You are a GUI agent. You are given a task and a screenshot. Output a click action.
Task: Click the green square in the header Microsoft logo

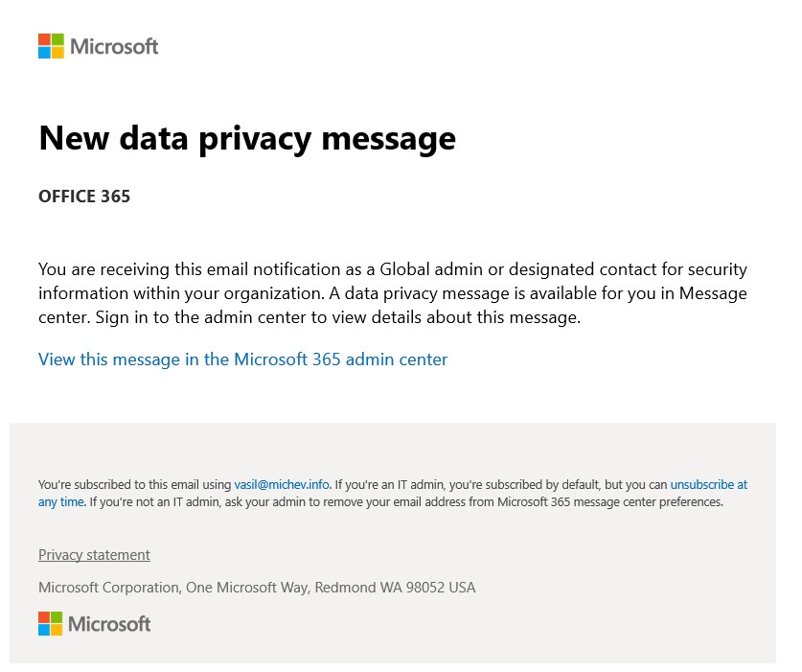point(57,39)
